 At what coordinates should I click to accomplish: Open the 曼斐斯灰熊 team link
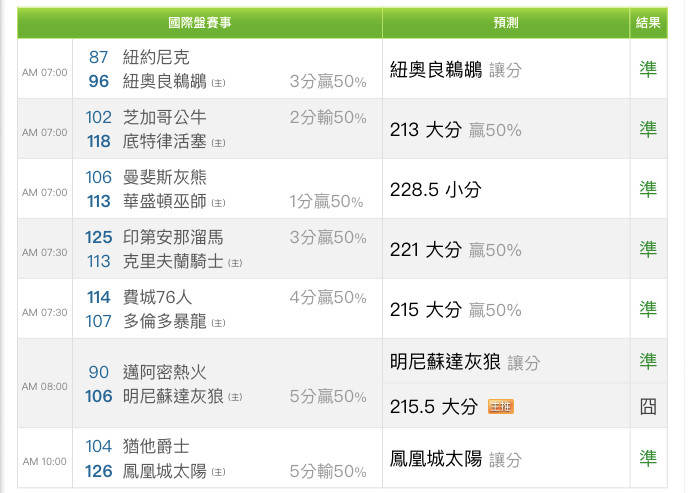tap(164, 177)
